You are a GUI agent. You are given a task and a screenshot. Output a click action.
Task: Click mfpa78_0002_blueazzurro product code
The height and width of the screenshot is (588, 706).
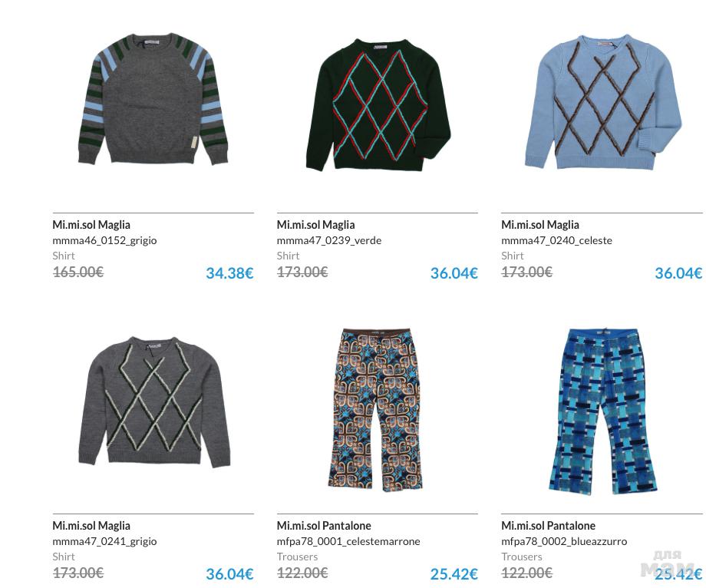click(x=564, y=541)
